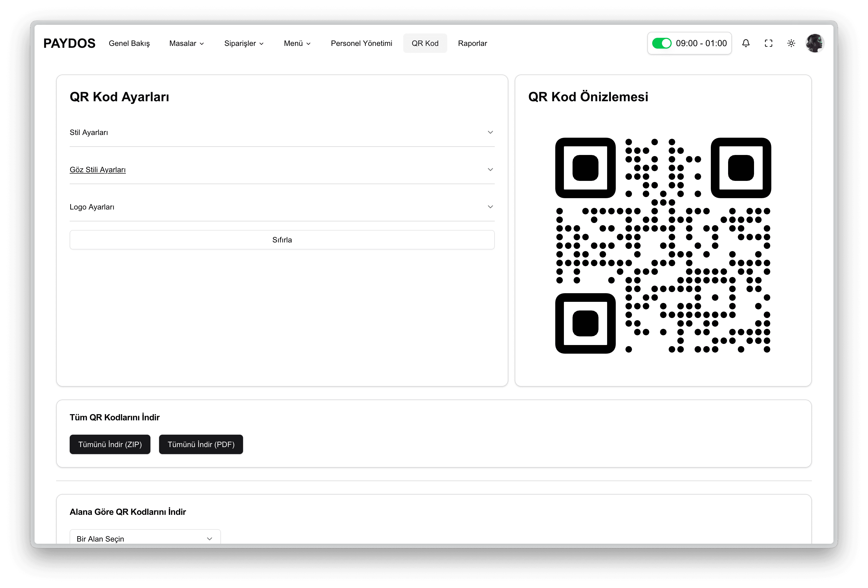
Task: Enter fullscreen mode
Action: (x=768, y=43)
